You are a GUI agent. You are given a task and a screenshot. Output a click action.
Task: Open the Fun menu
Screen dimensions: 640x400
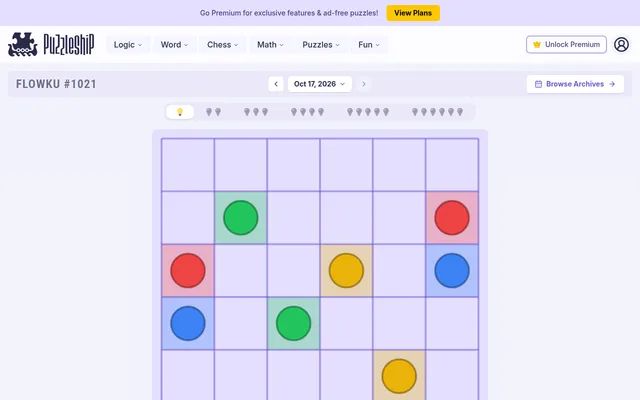369,44
